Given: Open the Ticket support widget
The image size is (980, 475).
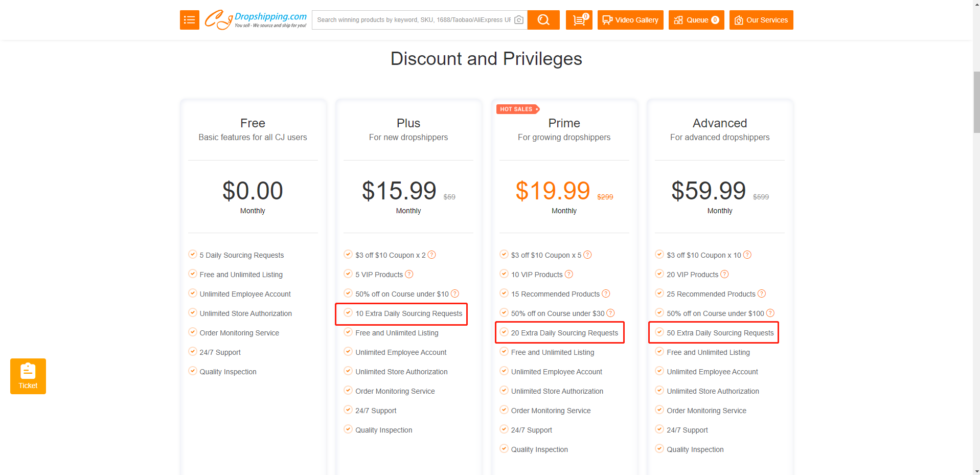Looking at the screenshot, I should 28,376.
